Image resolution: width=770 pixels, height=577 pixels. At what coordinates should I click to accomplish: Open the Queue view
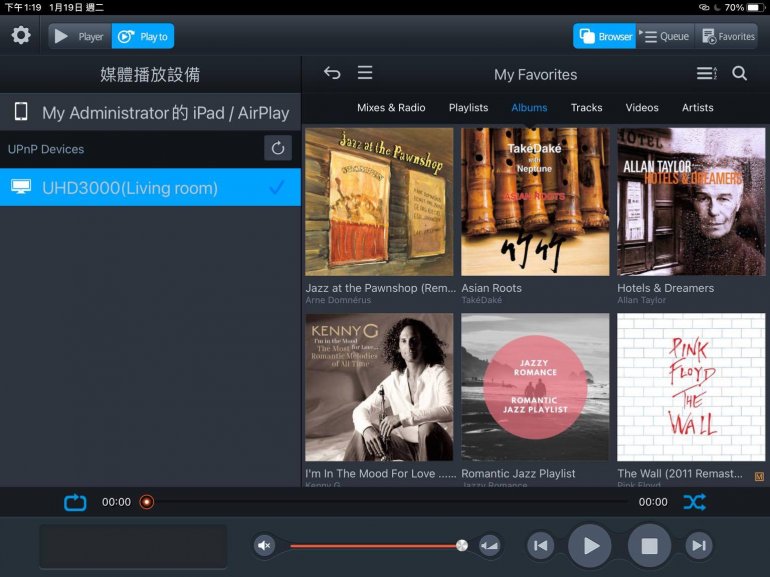[x=665, y=36]
